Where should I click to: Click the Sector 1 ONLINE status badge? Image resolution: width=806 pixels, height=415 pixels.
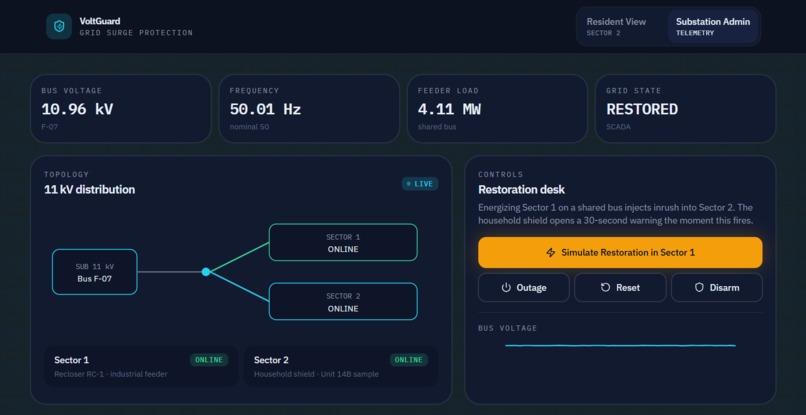coord(209,360)
